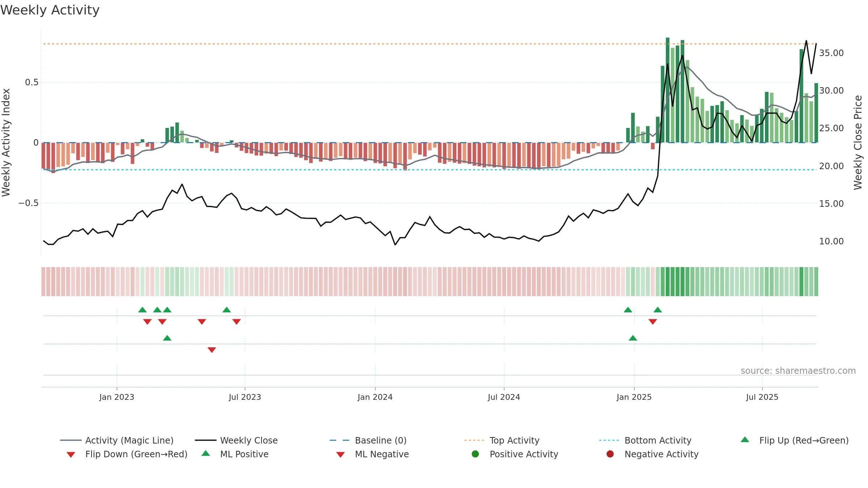The height and width of the screenshot is (488, 868).
Task: Click the orange dotted Top Activity legend swatch
Action: [x=475, y=440]
